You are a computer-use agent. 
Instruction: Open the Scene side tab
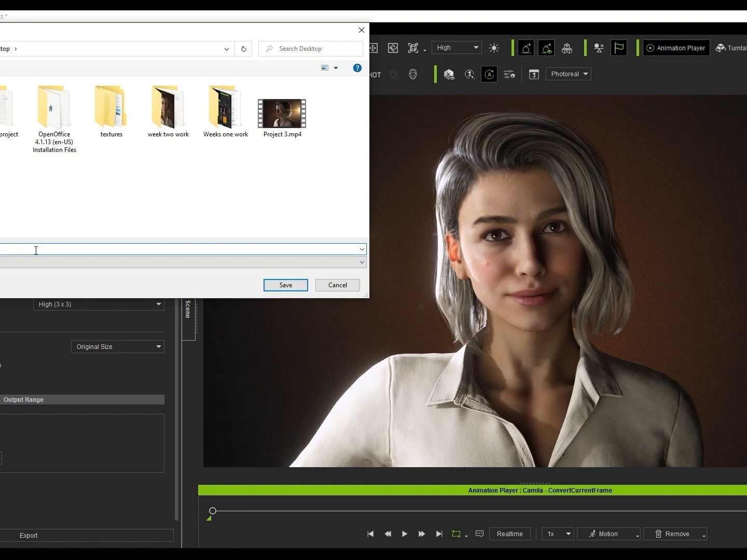tap(188, 310)
